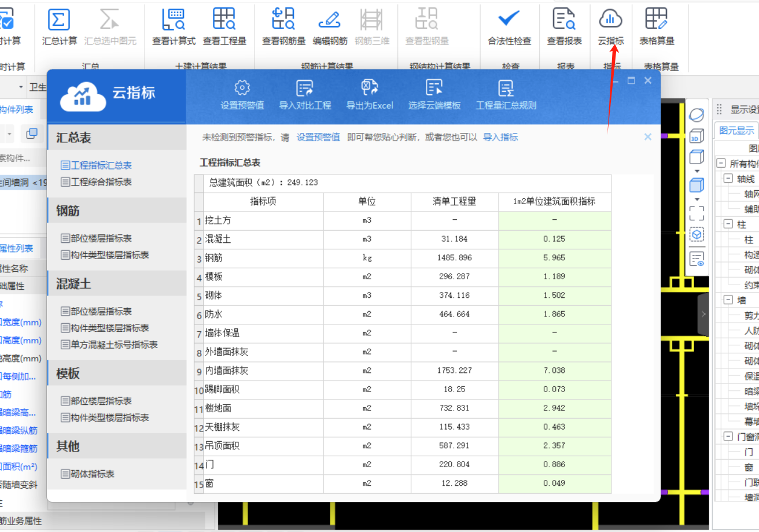This screenshot has height=532, width=759.
Task: Click the 查看型钢量 icon
Action: [427, 20]
